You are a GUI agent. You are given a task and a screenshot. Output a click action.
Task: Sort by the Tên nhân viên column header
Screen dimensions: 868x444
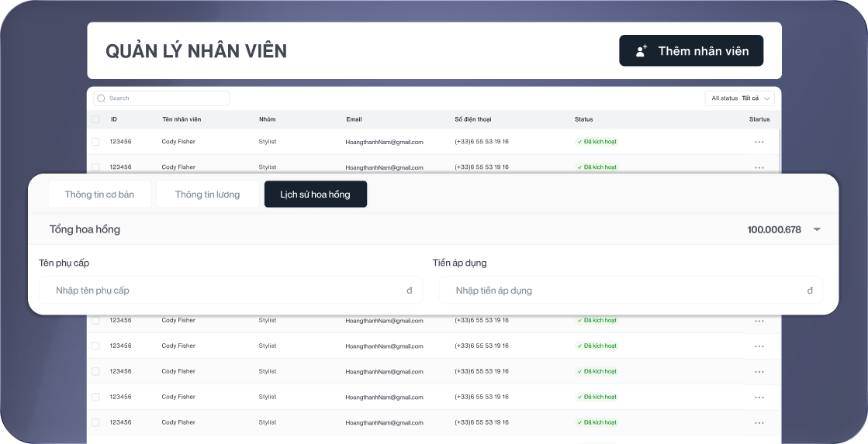coord(182,119)
